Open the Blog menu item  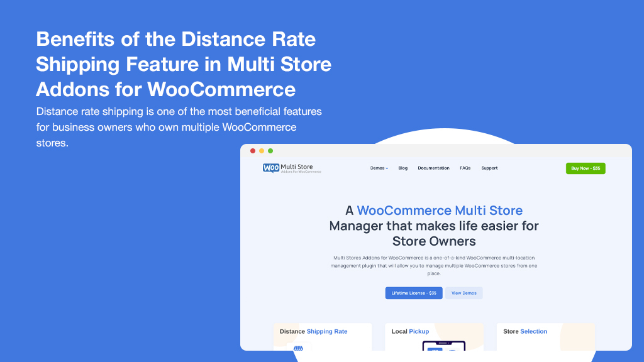click(x=403, y=168)
